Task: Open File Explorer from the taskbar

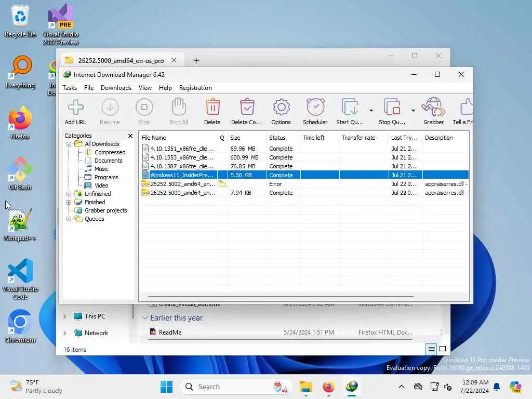Action: click(305, 387)
